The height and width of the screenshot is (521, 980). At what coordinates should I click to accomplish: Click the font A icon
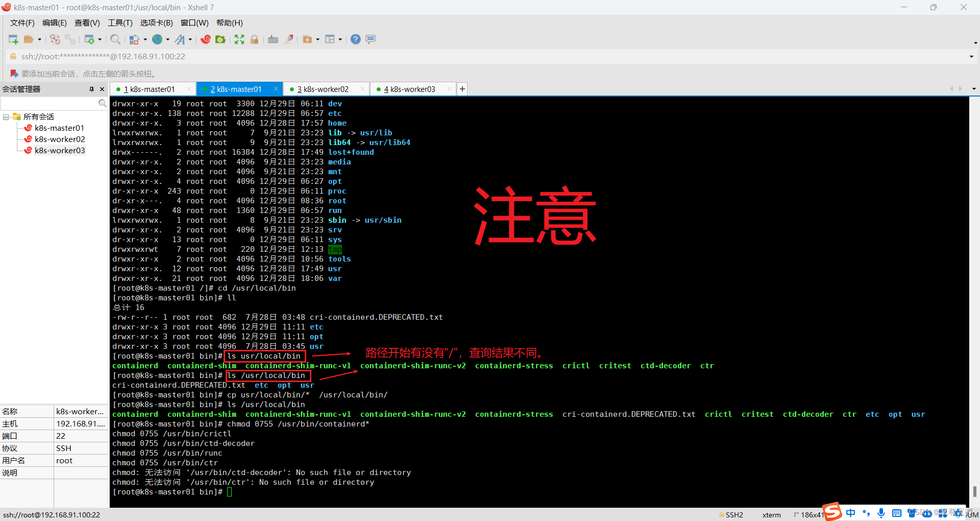(180, 39)
